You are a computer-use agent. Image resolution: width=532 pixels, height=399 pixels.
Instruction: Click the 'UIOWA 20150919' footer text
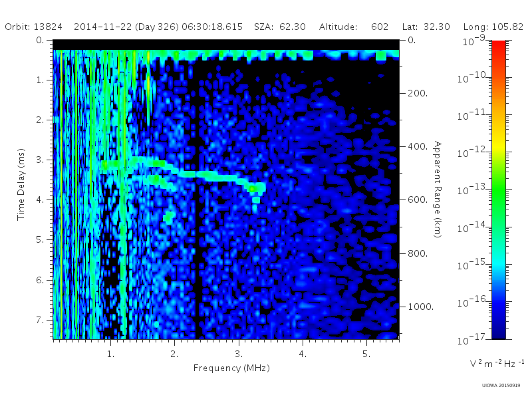501,386
